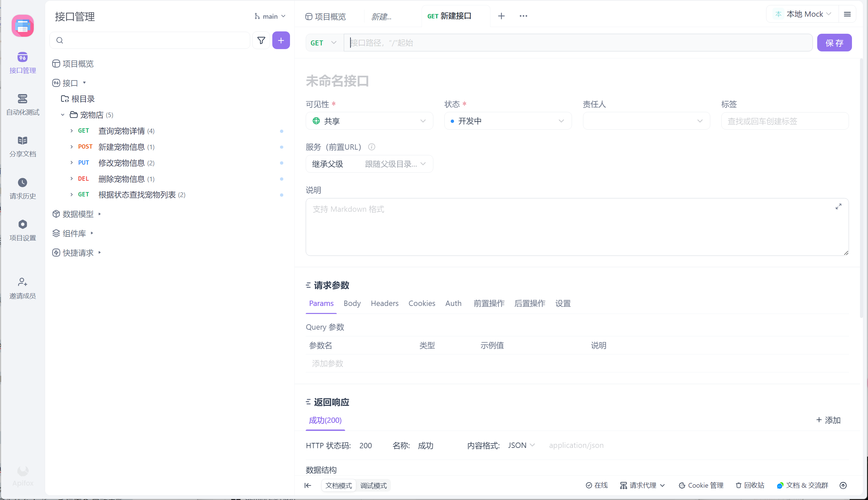Click the filter funnel icon
This screenshot has width=868, height=500.
pyautogui.click(x=261, y=40)
